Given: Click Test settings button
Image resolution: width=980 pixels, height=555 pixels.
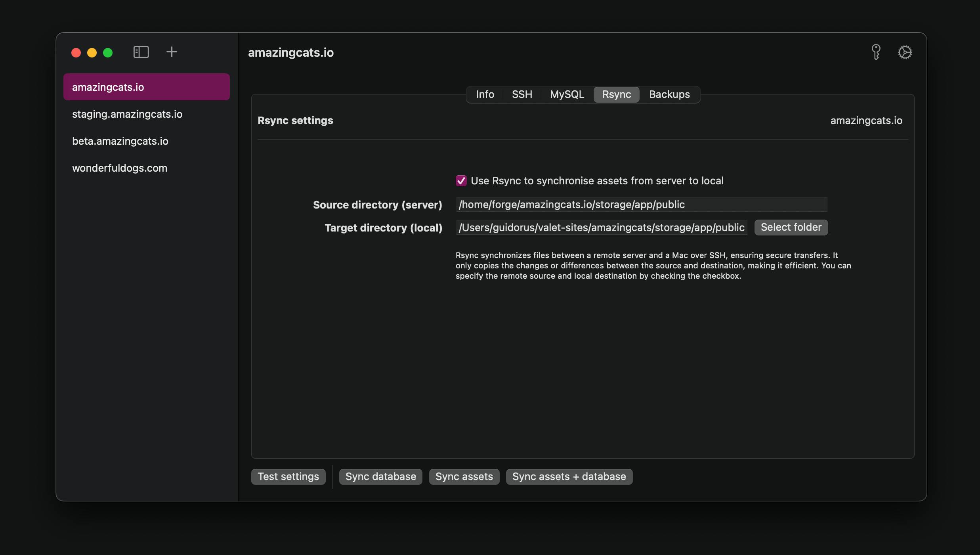Looking at the screenshot, I should click(288, 477).
